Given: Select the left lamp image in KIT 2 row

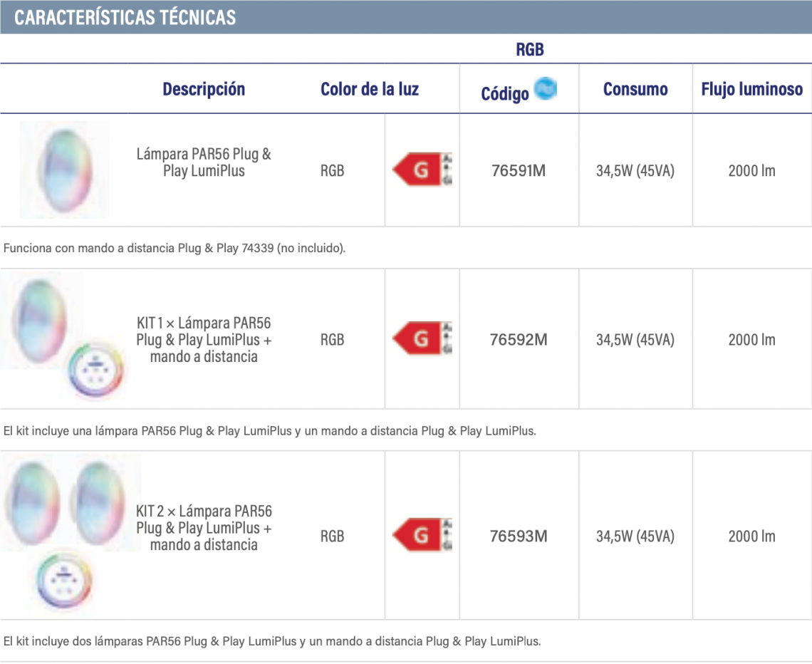Looking at the screenshot, I should pos(32,503).
